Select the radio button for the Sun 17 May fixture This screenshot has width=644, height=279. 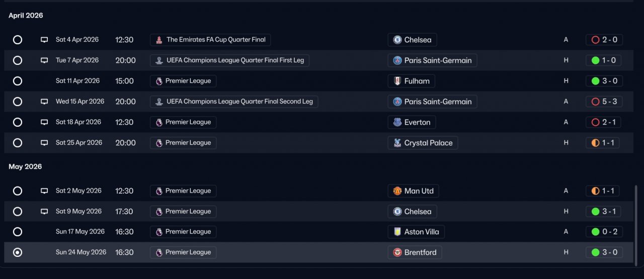pos(18,232)
